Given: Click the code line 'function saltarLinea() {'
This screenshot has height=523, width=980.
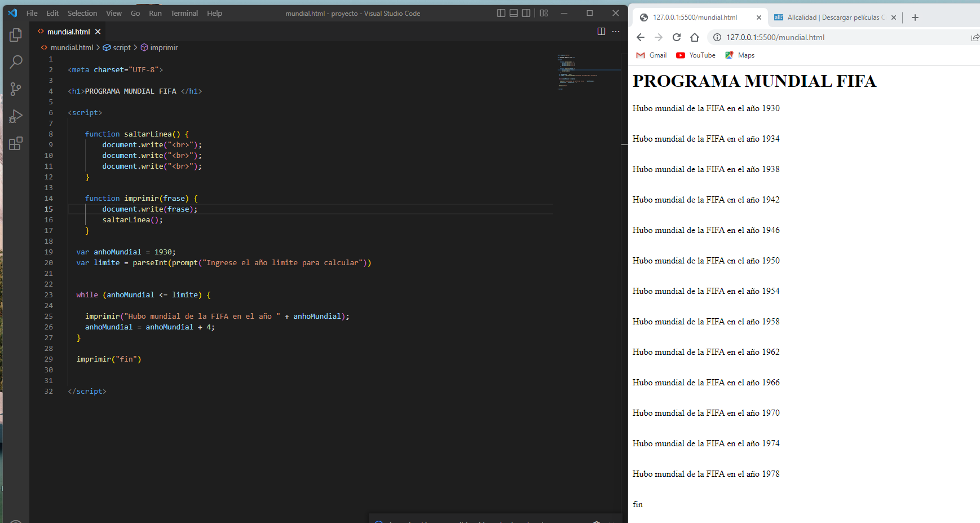Looking at the screenshot, I should pos(137,134).
